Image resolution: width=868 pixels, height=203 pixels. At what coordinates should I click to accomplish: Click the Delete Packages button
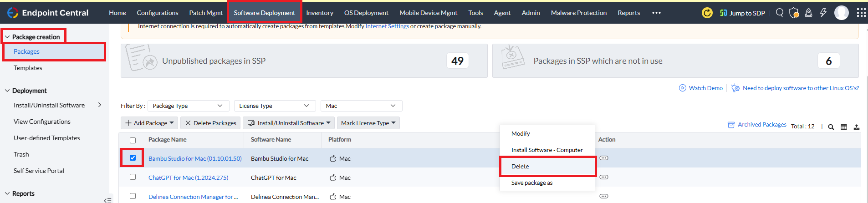(x=210, y=123)
